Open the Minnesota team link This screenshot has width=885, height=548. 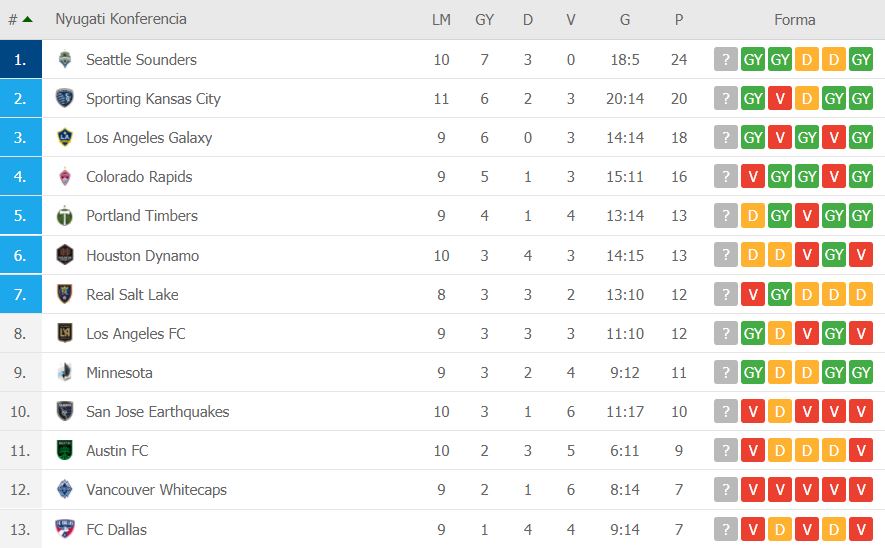tap(119, 372)
